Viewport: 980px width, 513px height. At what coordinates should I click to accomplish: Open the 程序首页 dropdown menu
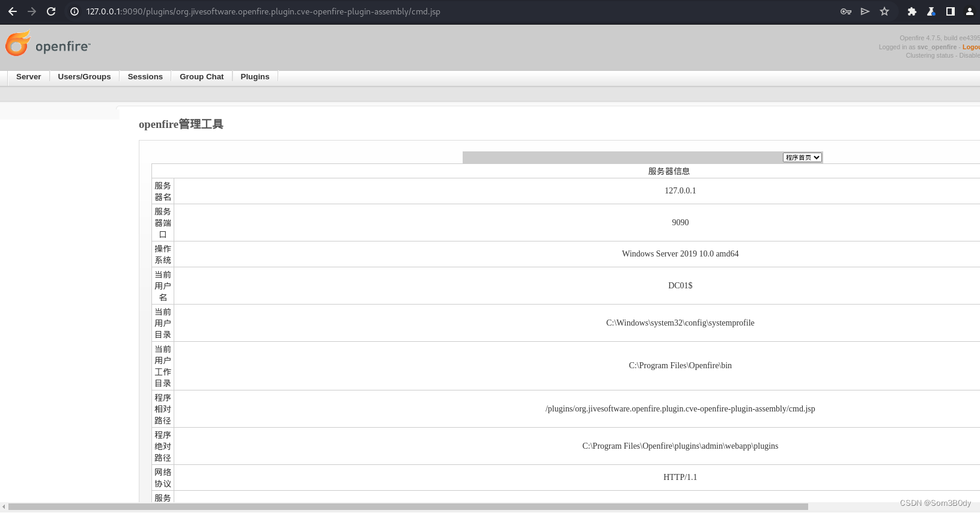tap(802, 157)
